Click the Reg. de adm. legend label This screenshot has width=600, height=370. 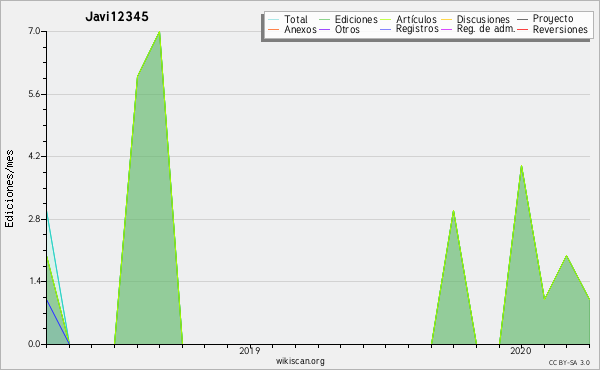click(x=486, y=29)
